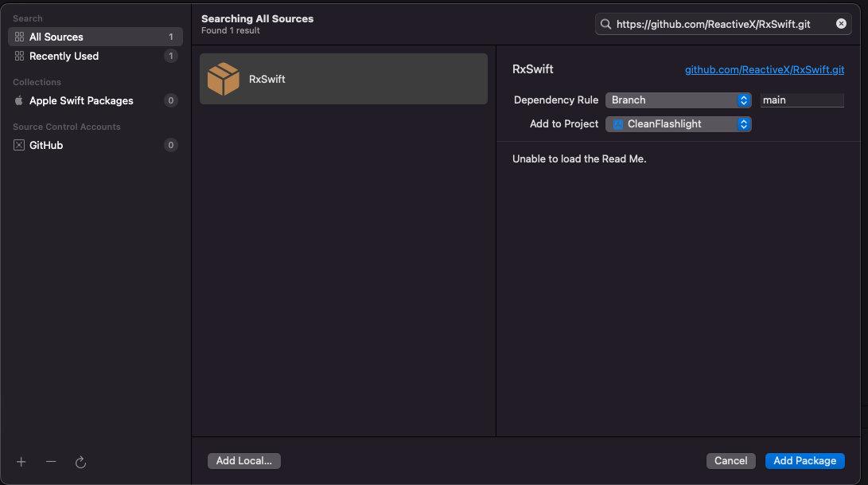Open the Dependency Rule Branch dropdown

[678, 100]
